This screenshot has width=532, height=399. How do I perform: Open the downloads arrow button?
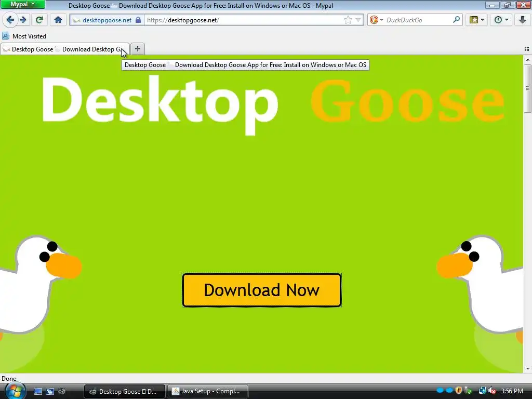tap(522, 20)
